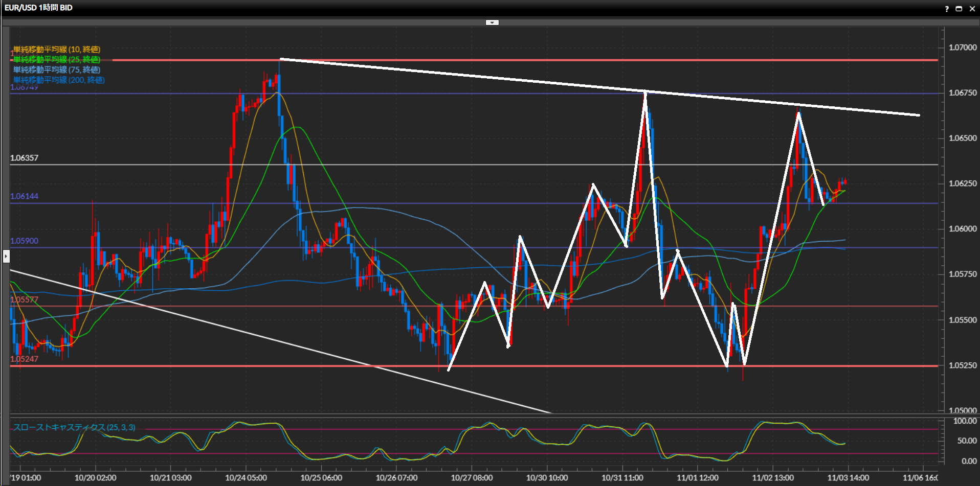Select the Slow Stochastics (25, 3, 3) label
The height and width of the screenshot is (486, 980).
click(74, 427)
